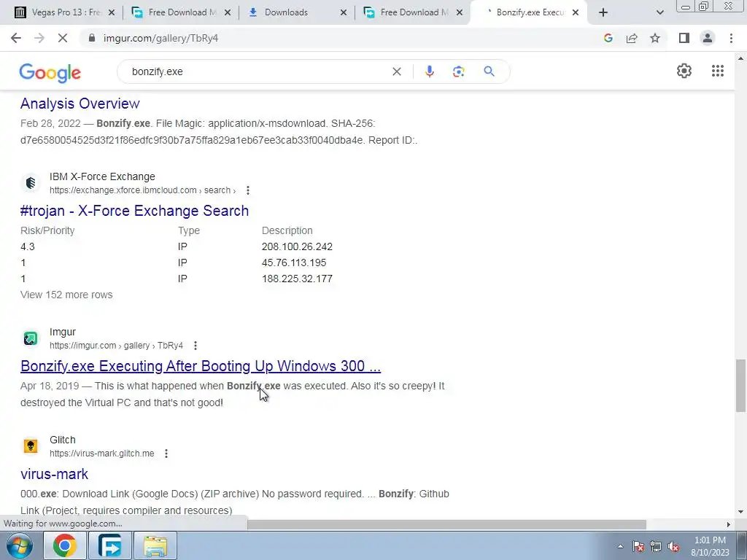Open the virus-mark result link
The height and width of the screenshot is (560, 747).
pos(54,474)
